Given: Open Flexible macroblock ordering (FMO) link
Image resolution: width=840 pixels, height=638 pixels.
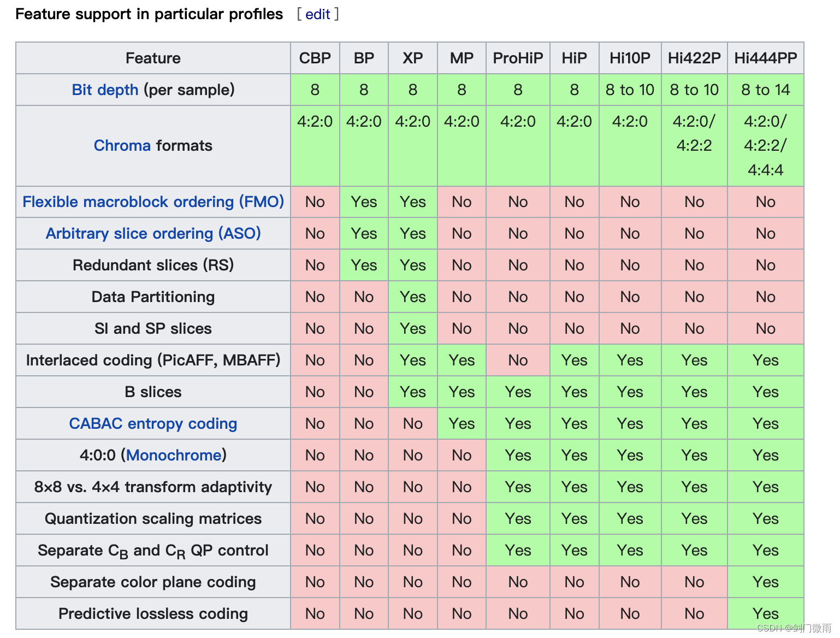Looking at the screenshot, I should pyautogui.click(x=153, y=202).
